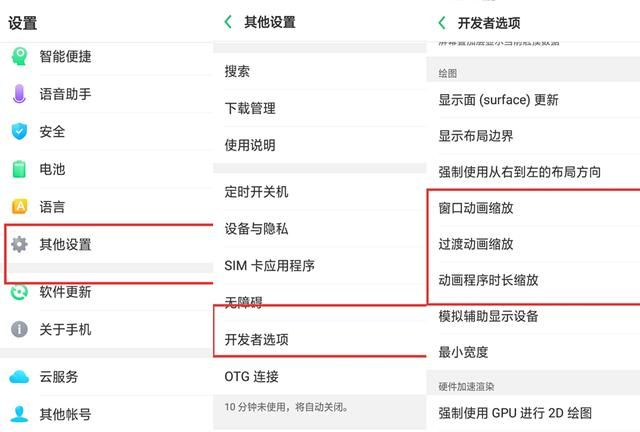The image size is (640, 432).
Task: Go back from 开发者选项 using the arrow
Action: tap(442, 22)
